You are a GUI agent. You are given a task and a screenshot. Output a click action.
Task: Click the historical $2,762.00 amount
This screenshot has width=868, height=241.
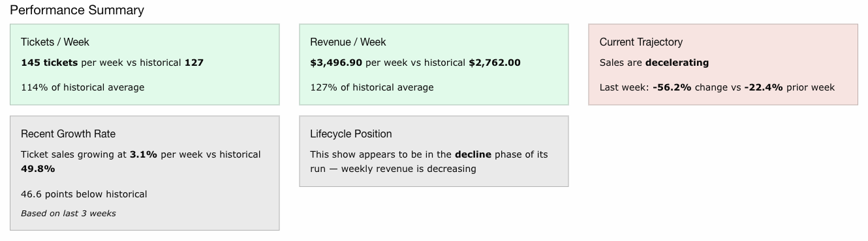tap(495, 63)
